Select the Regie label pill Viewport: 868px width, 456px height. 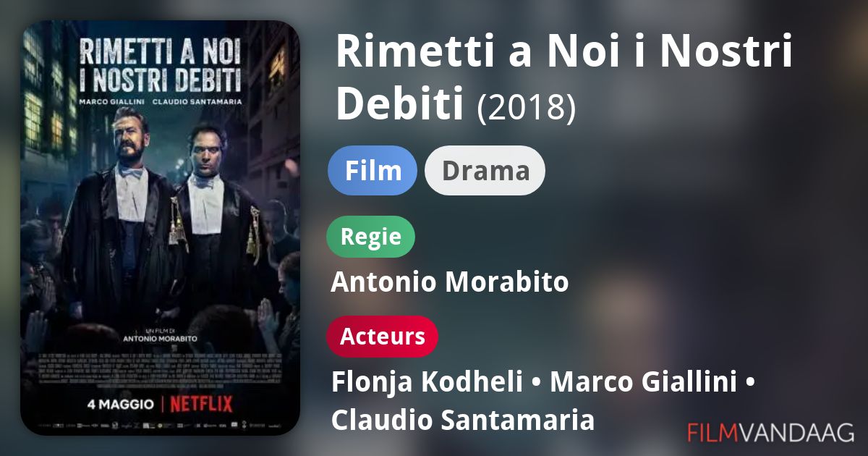[371, 237]
